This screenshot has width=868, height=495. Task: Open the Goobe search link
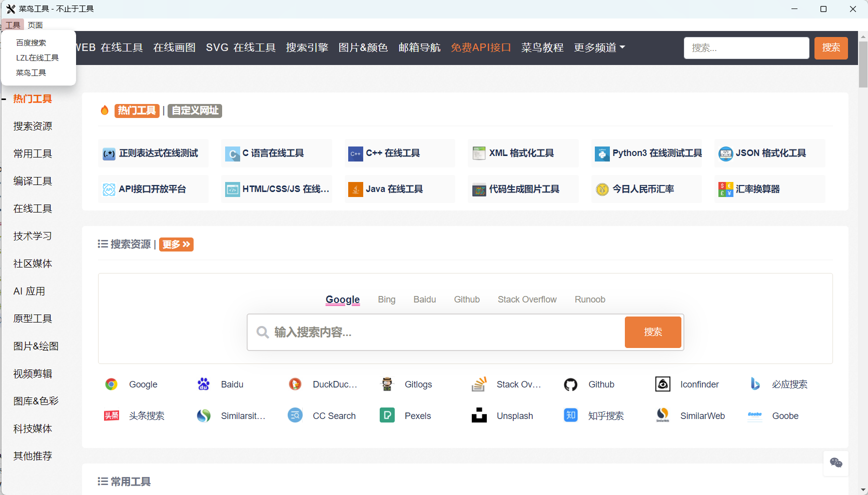pyautogui.click(x=785, y=416)
